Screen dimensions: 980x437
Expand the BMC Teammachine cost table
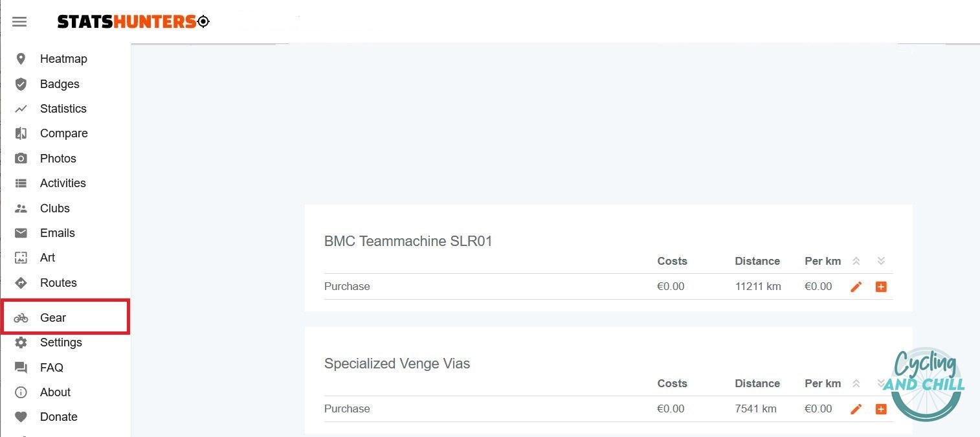coord(880,260)
